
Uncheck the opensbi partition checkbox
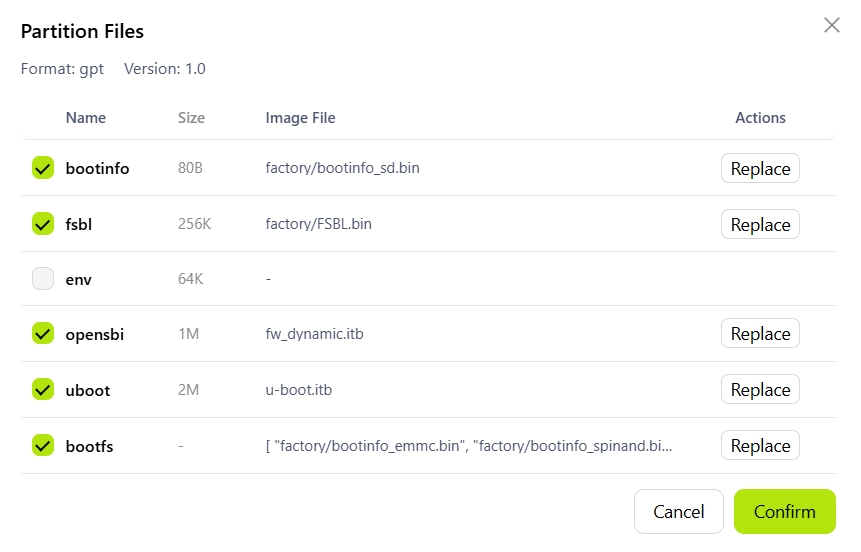pyautogui.click(x=43, y=333)
